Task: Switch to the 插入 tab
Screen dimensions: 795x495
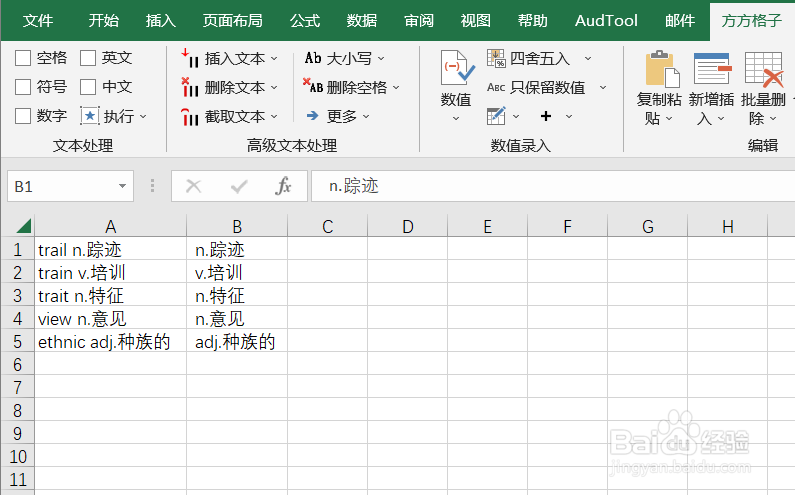Action: (161, 21)
